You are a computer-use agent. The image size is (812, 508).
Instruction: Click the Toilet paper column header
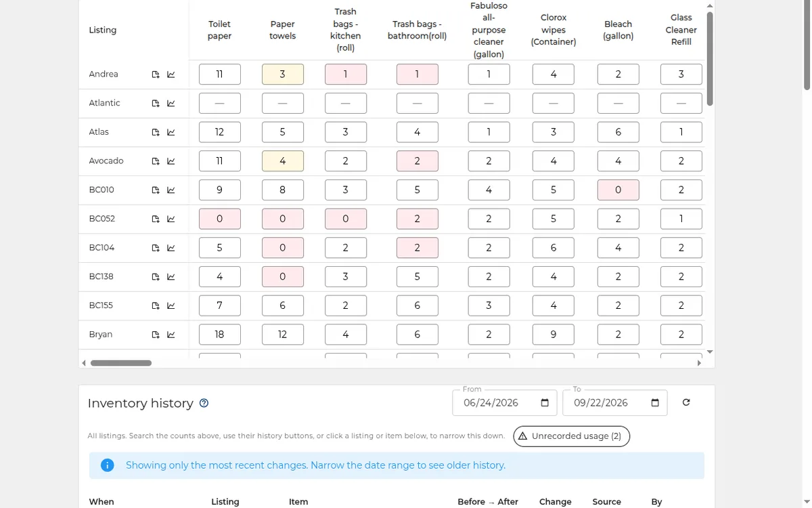tap(219, 30)
